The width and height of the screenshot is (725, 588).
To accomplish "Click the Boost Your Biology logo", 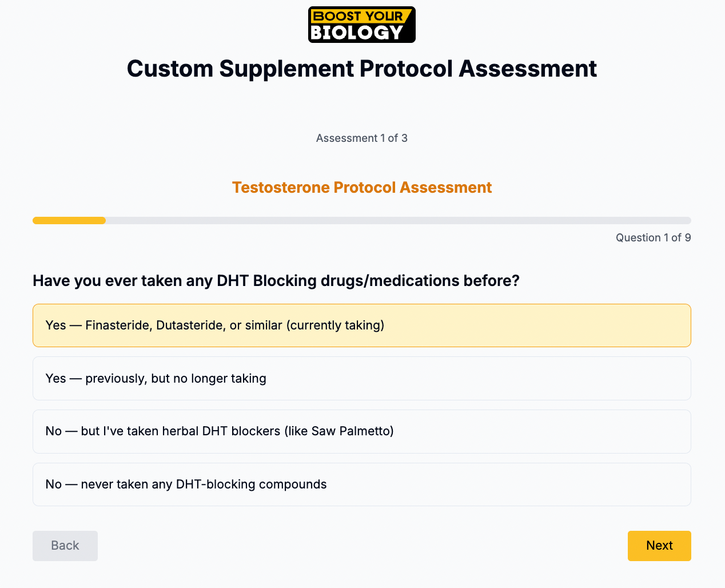I will 362,25.
